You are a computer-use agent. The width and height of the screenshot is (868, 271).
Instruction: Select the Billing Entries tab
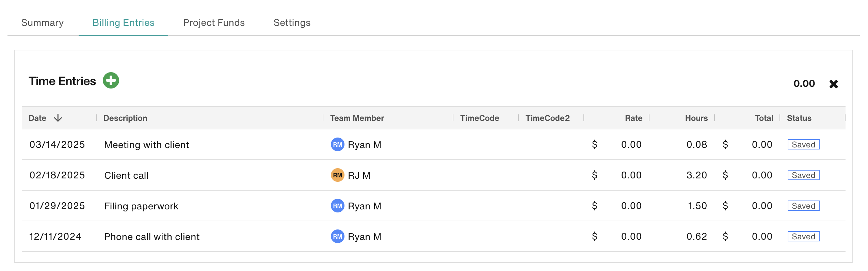coord(124,22)
